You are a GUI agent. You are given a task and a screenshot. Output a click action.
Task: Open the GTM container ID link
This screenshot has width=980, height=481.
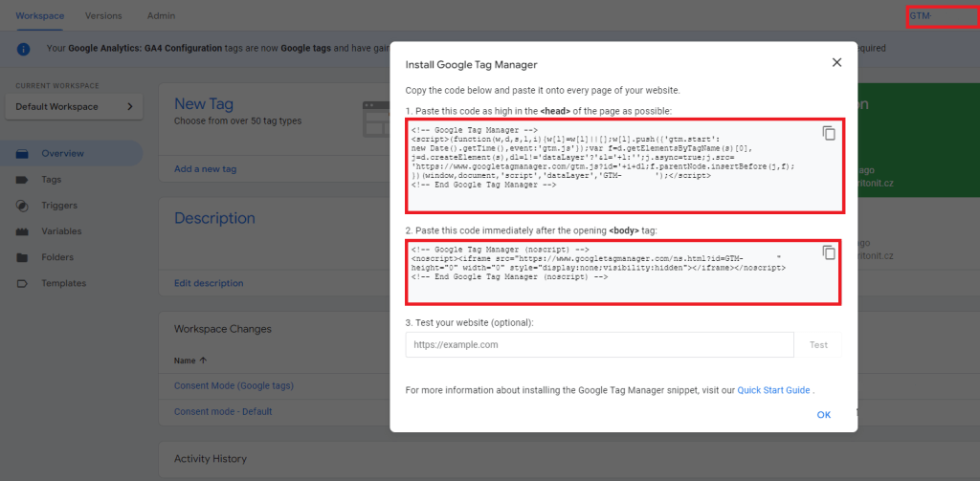tap(921, 15)
